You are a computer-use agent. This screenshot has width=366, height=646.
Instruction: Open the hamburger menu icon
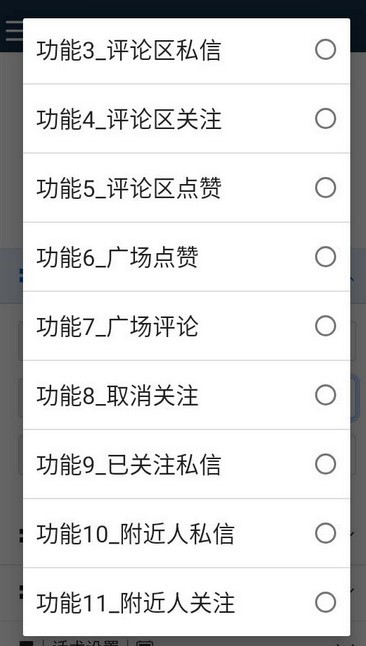tap(13, 31)
